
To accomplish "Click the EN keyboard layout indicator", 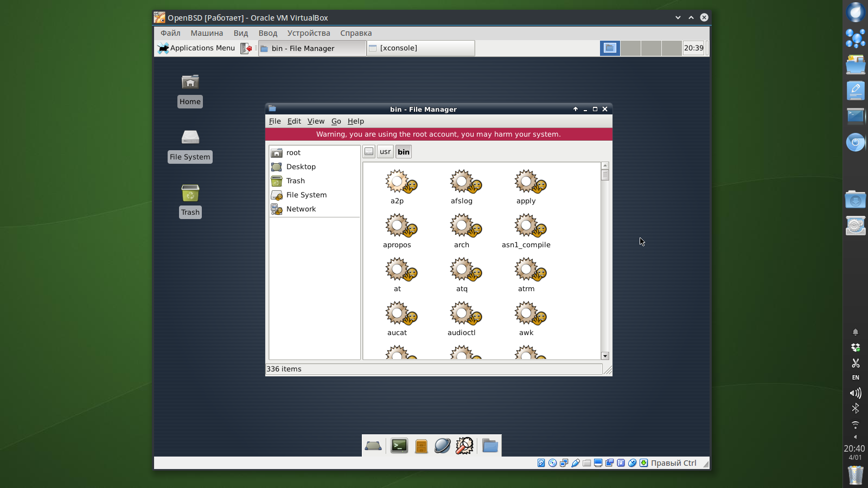I will [856, 377].
